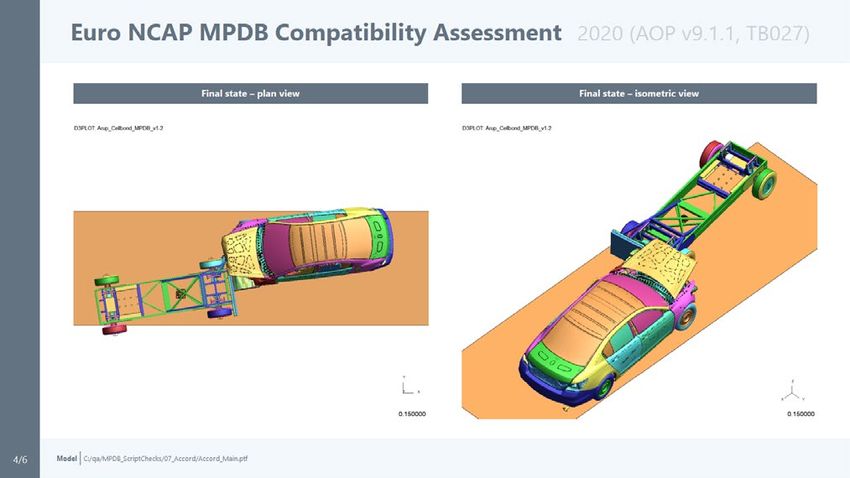Select the isometric view crash simulation image
The image size is (850, 478).
(639, 272)
